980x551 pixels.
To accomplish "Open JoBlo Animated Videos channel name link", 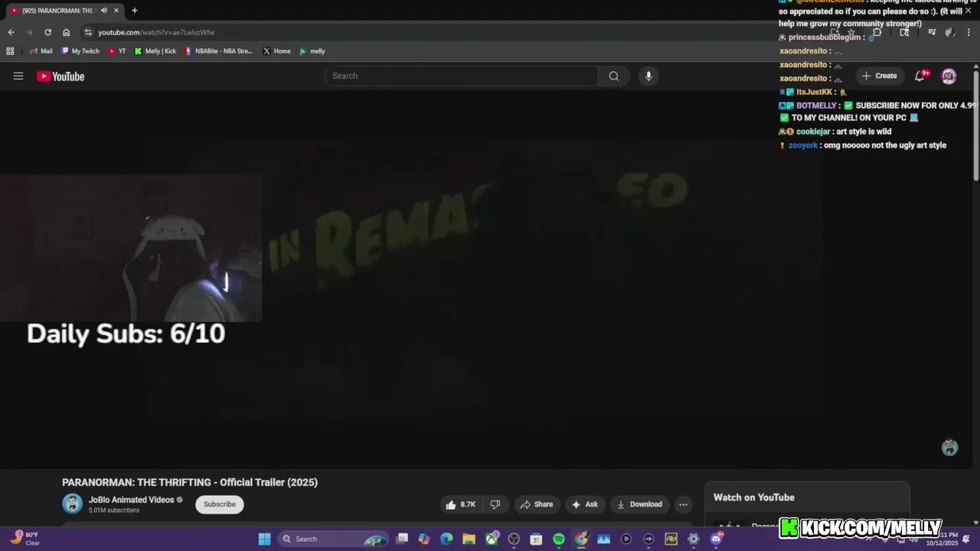I will (131, 500).
